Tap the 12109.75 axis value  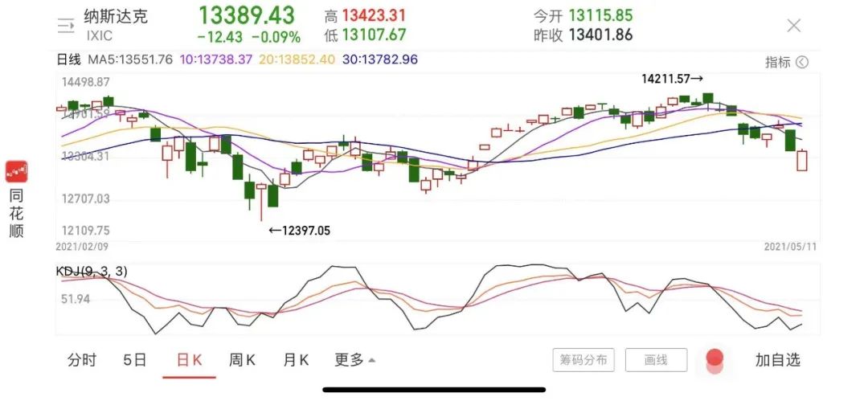pos(86,231)
